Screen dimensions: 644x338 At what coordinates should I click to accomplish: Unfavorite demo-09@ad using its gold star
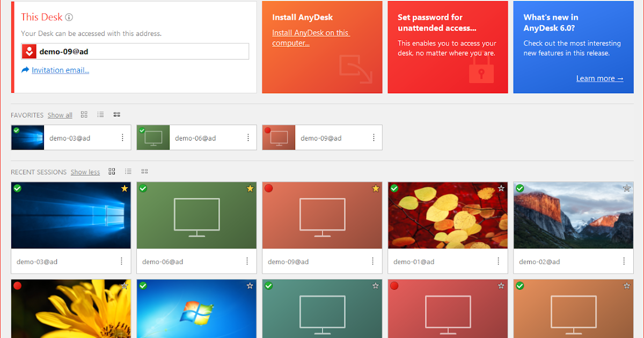[x=376, y=188]
